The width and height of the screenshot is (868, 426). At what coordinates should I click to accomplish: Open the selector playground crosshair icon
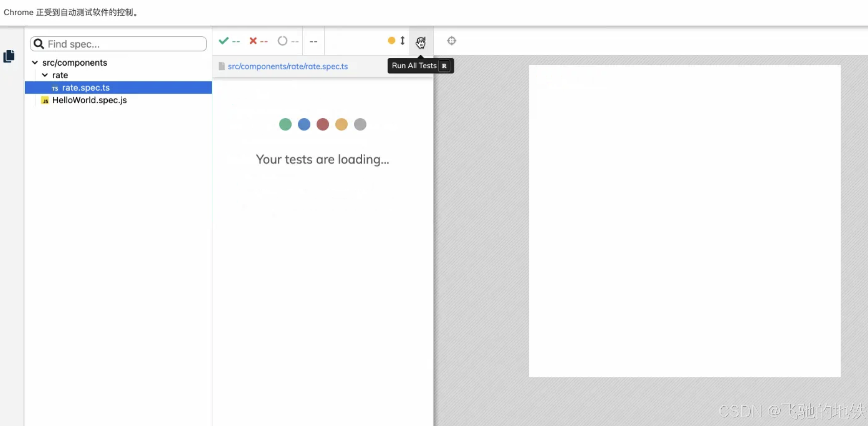point(451,41)
